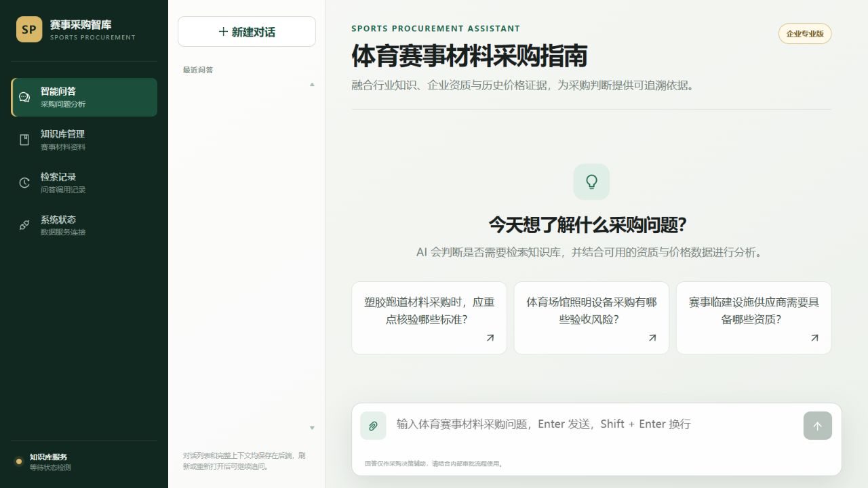Pick the 赛事临建设施供应商 suggestion card
868x488 pixels.
[754, 318]
